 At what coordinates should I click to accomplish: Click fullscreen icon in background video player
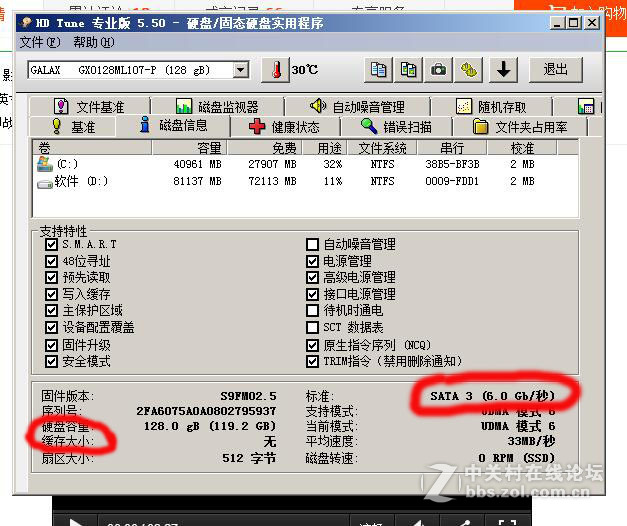pyautogui.click(x=507, y=522)
